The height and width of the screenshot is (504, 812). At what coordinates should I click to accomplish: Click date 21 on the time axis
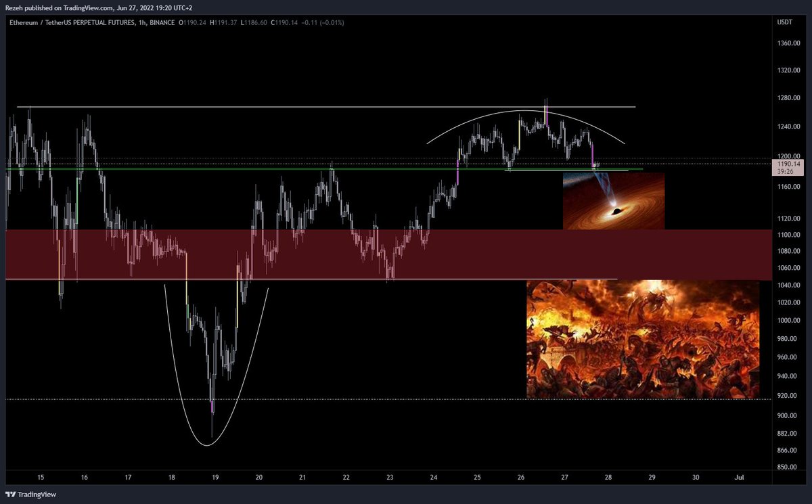[302, 478]
